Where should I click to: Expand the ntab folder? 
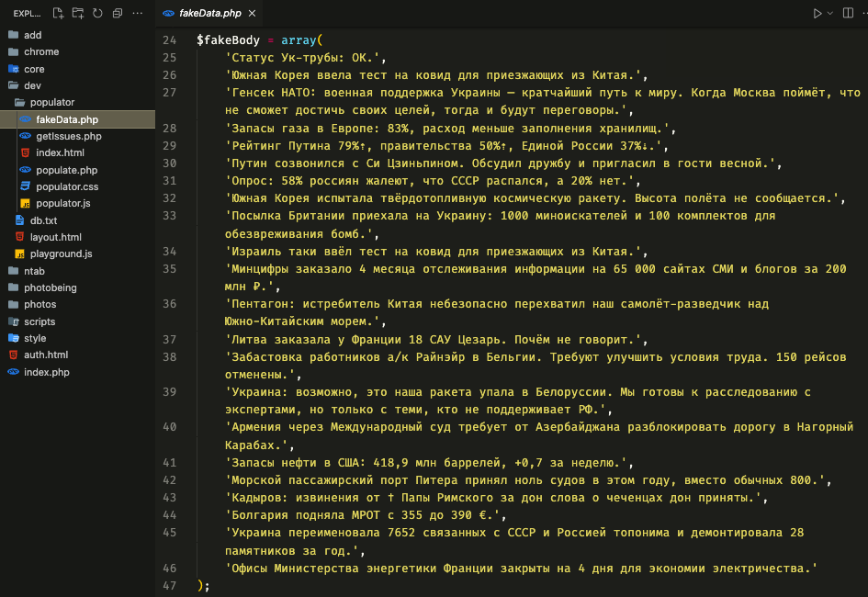[x=77, y=271]
